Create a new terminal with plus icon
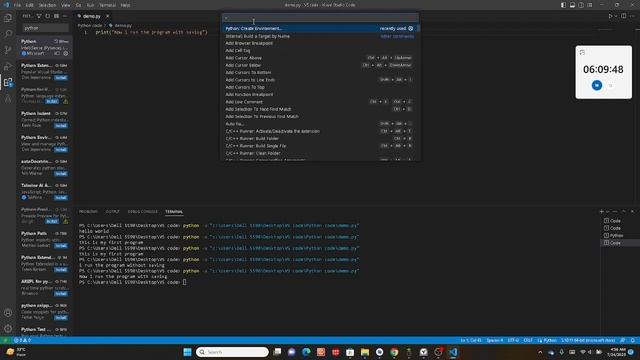This screenshot has height=360, width=640. pyautogui.click(x=602, y=211)
